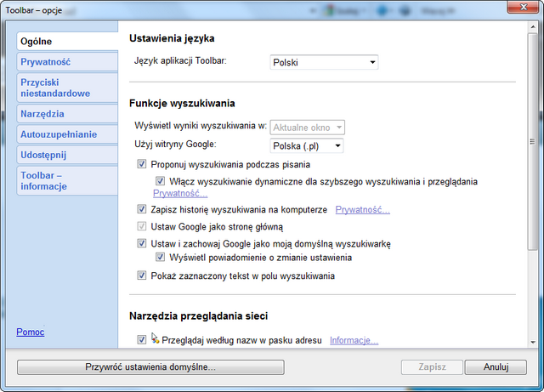This screenshot has width=544, height=392.
Task: Toggle Włącz wyszukiwanie dynamiczne checkbox
Action: tap(160, 181)
